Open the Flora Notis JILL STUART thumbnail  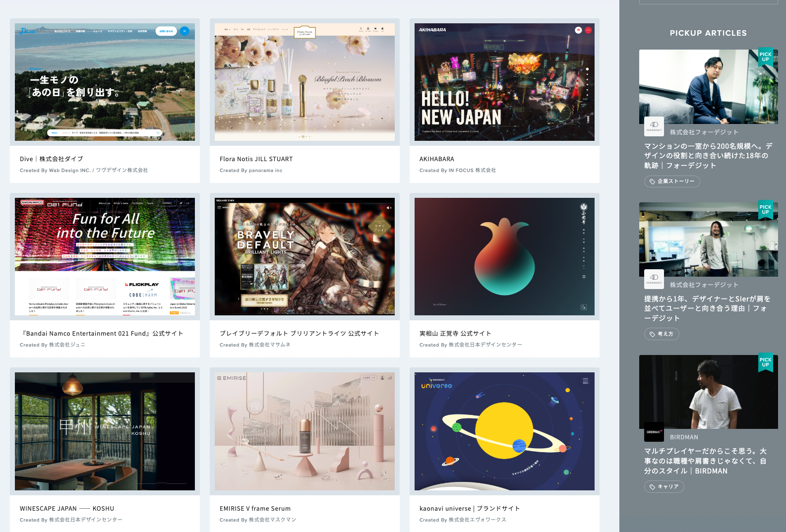304,82
